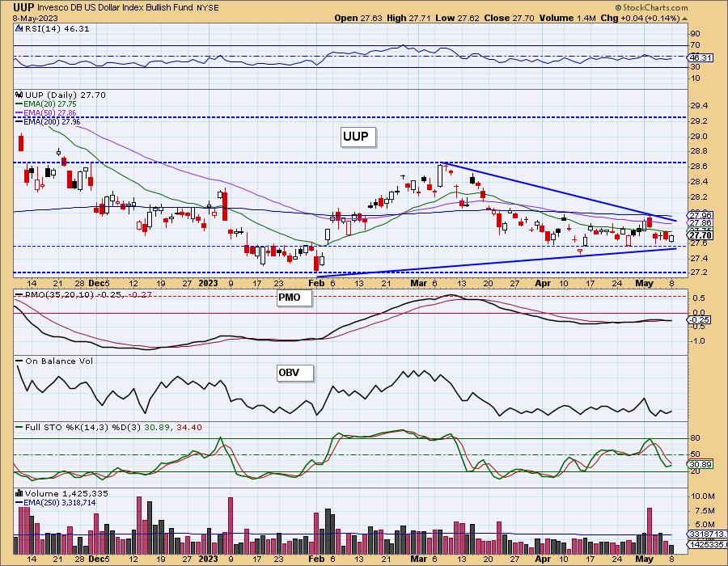Click the fund name Invesco DB US Dollar Index Bullish Fund
The height and width of the screenshot is (566, 728).
(116, 7)
